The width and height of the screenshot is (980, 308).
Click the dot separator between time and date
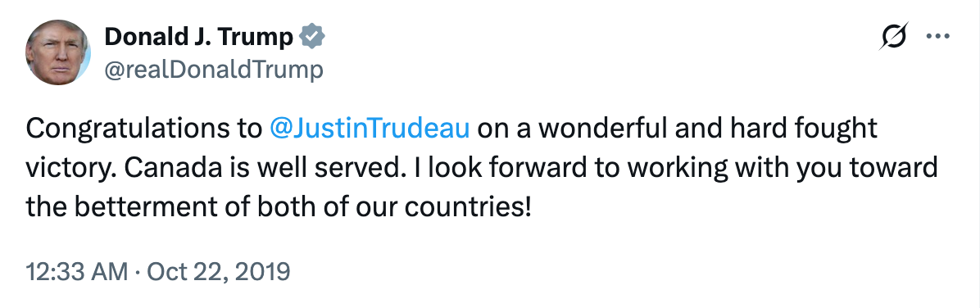[x=135, y=273]
